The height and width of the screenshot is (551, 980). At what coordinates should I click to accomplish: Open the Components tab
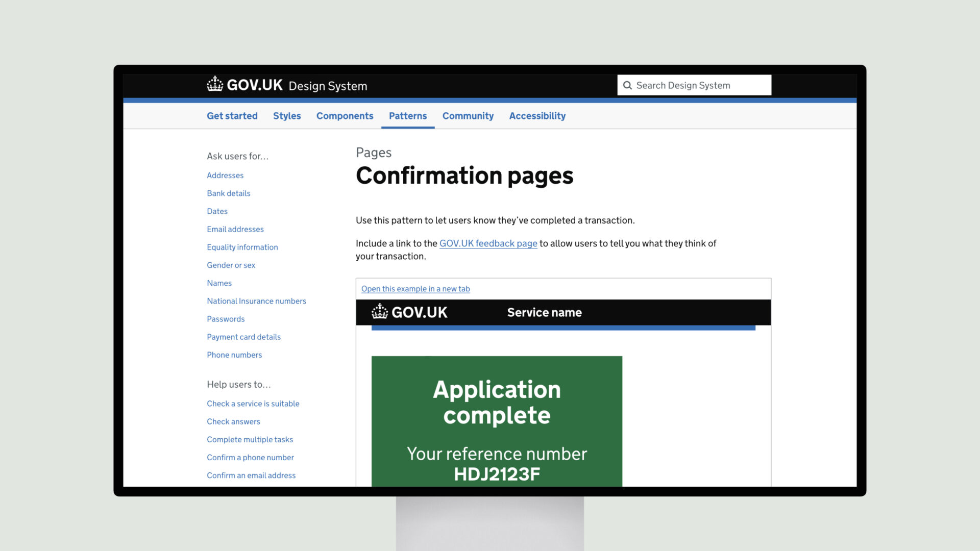tap(345, 116)
